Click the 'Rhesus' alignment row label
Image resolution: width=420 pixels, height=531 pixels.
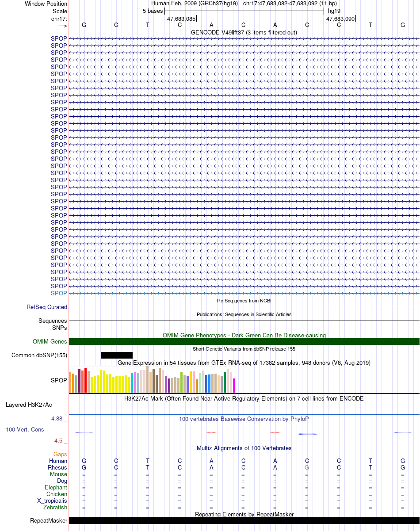(57, 467)
